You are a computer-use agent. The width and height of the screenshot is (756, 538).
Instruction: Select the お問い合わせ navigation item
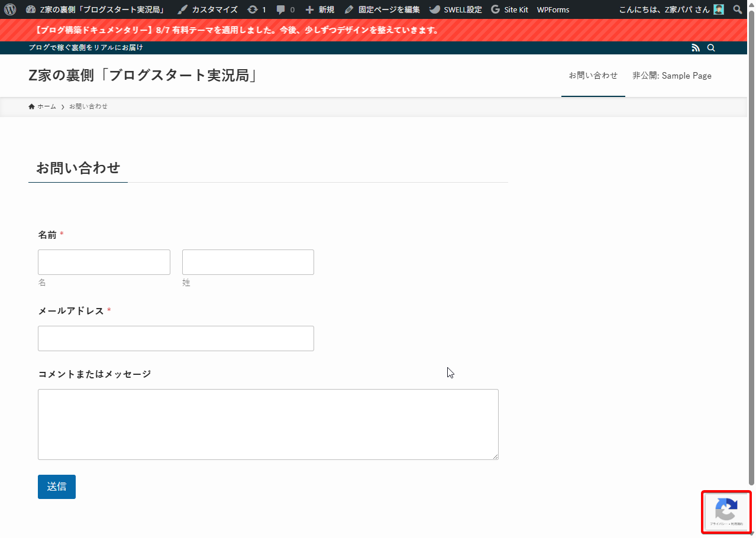point(593,76)
